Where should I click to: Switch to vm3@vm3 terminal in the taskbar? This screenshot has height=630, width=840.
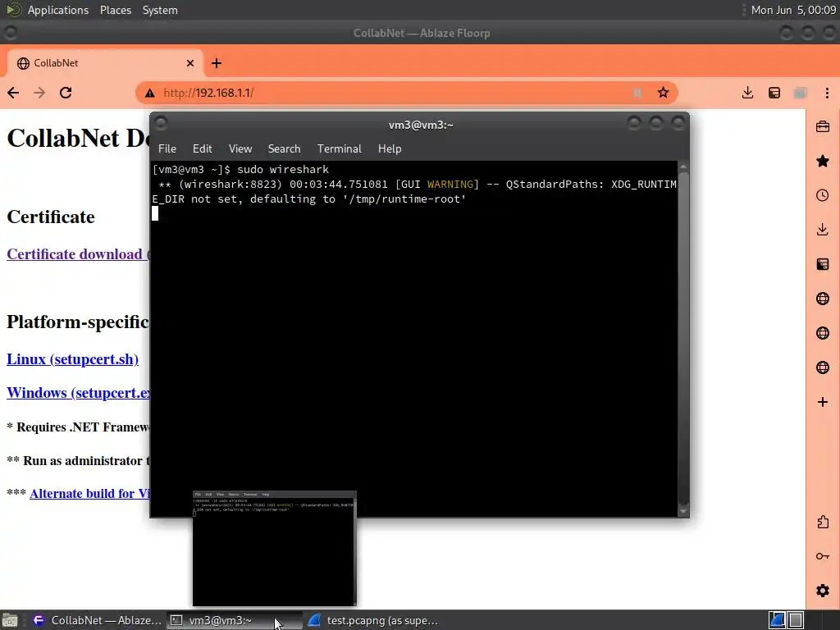tap(234, 620)
